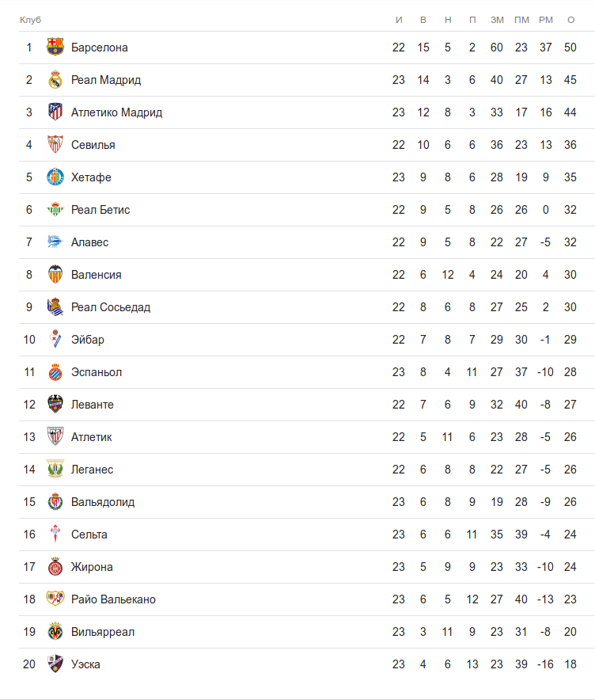Screen dimensions: 595x700
Task: Click the РМ goal difference header
Action: (x=546, y=19)
